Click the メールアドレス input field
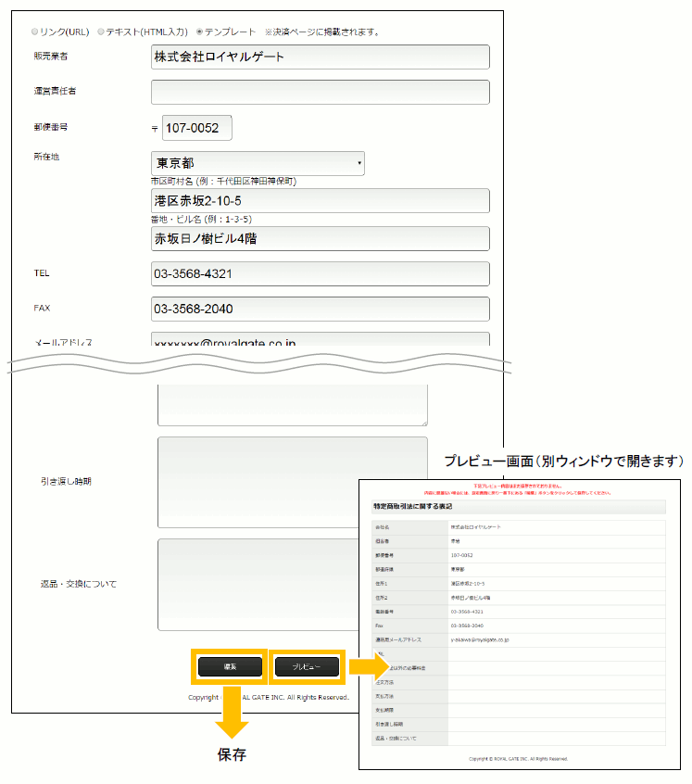The image size is (692, 784). point(320,341)
